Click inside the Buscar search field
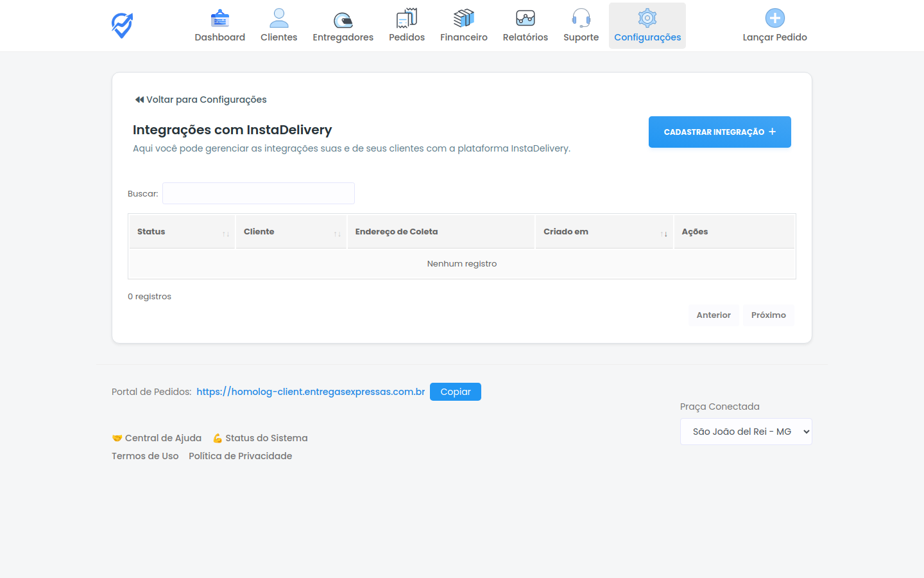924x578 pixels. 258,193
